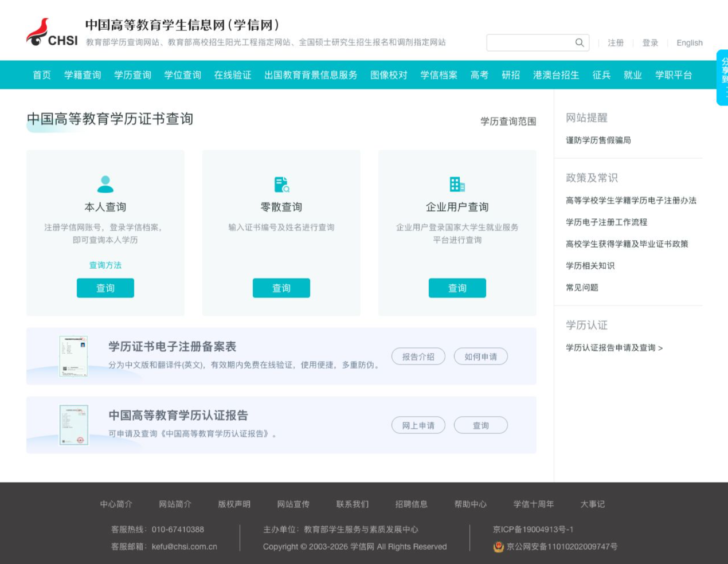728x564 pixels.
Task: Click 查询 button in 学历认证报告 row
Action: point(481,425)
